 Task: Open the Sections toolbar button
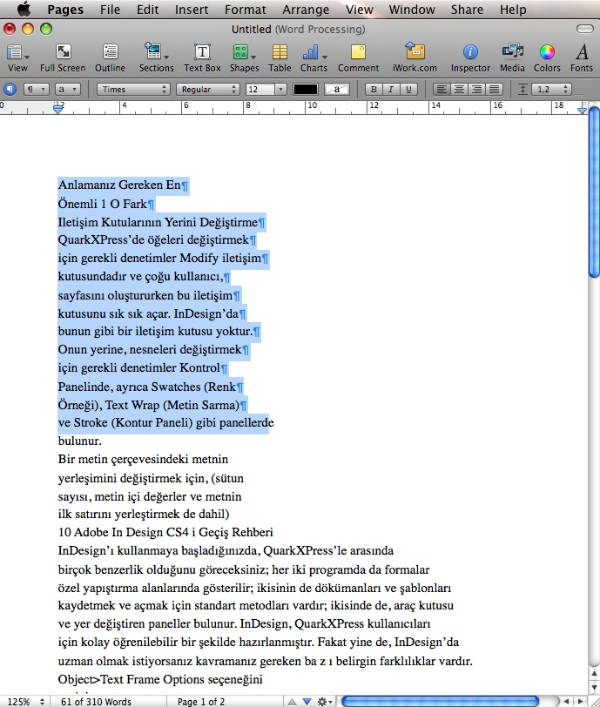pos(156,58)
